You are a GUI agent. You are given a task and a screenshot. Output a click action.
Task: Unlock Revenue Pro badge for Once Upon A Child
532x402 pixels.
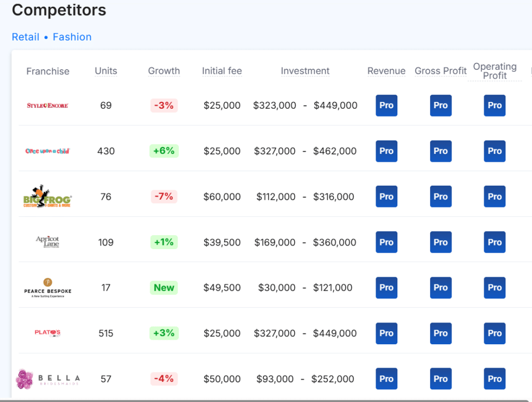pos(387,151)
